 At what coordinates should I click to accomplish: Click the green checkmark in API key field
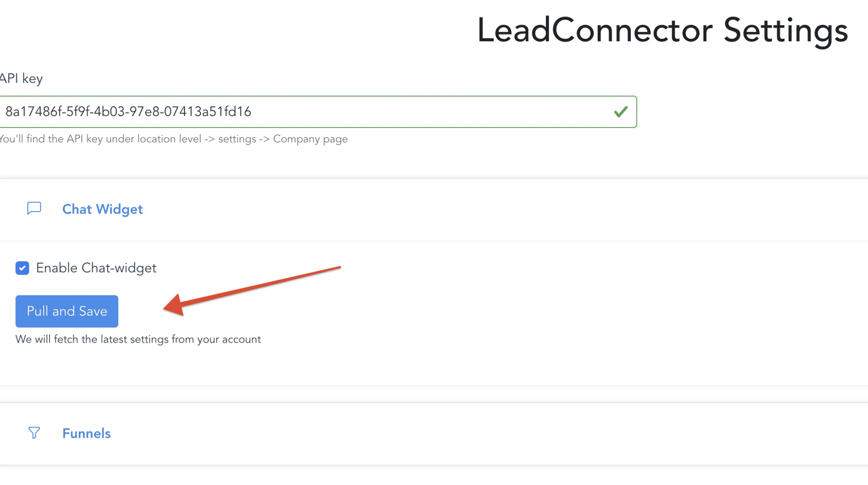point(621,112)
